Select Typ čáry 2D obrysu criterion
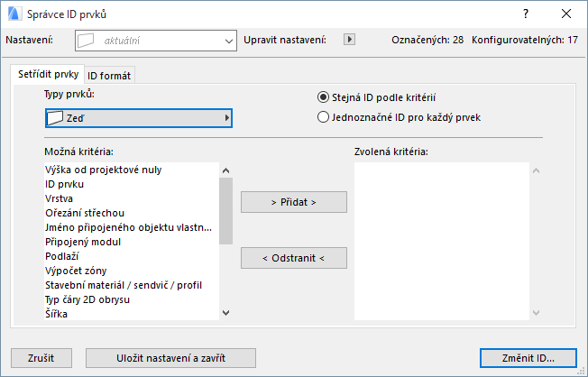 point(87,299)
